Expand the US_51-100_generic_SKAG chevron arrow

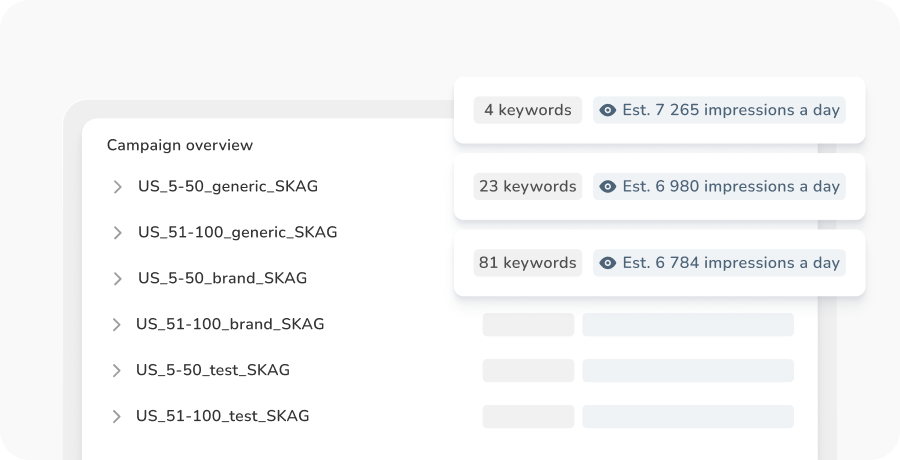point(117,233)
